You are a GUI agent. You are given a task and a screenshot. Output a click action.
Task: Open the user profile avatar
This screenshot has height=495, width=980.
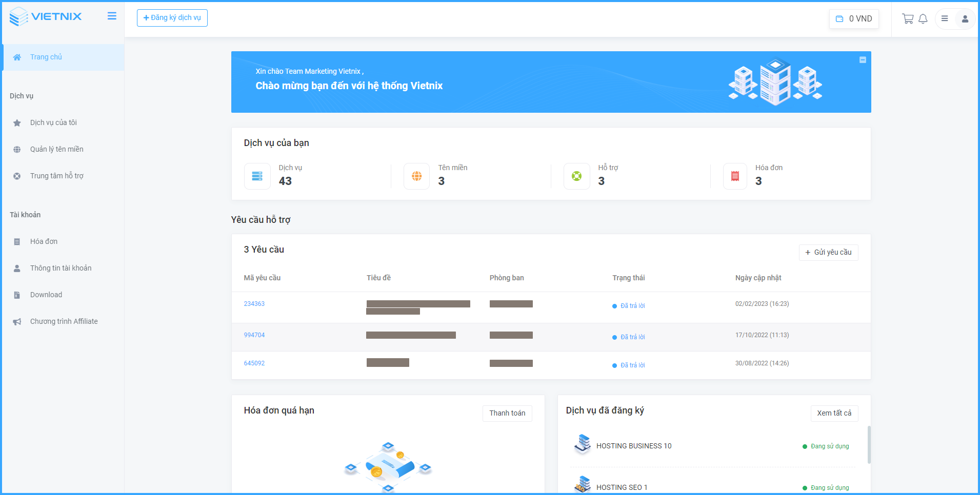point(965,19)
